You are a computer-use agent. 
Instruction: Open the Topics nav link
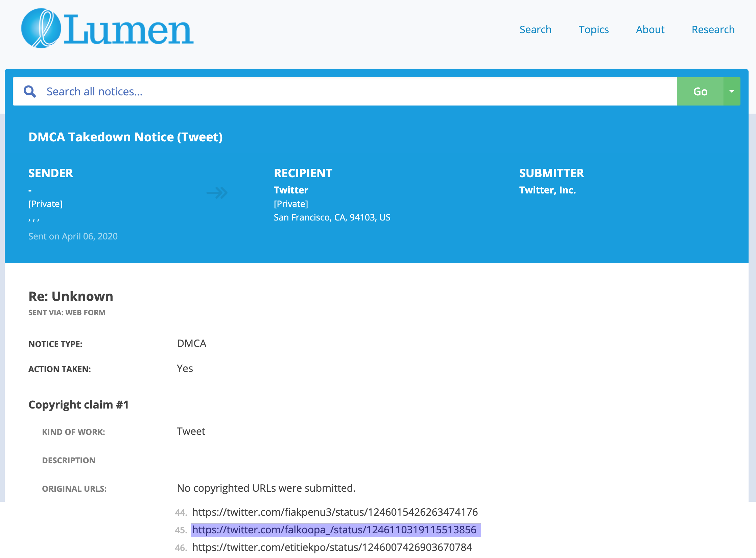tap(593, 29)
